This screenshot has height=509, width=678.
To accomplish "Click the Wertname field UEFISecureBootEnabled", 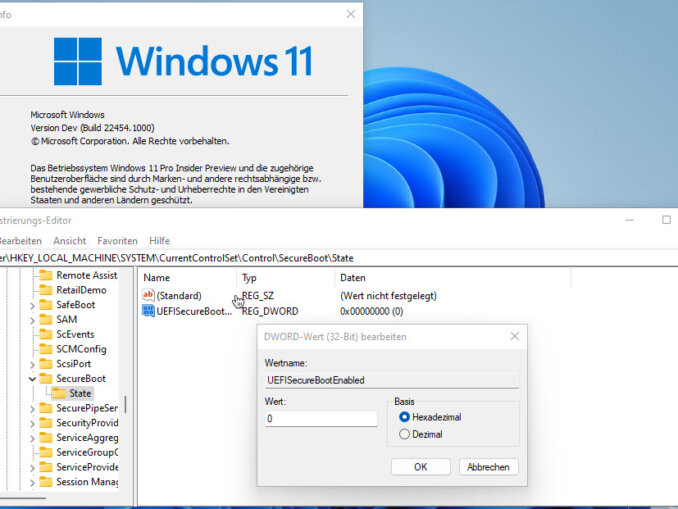I will (x=392, y=380).
